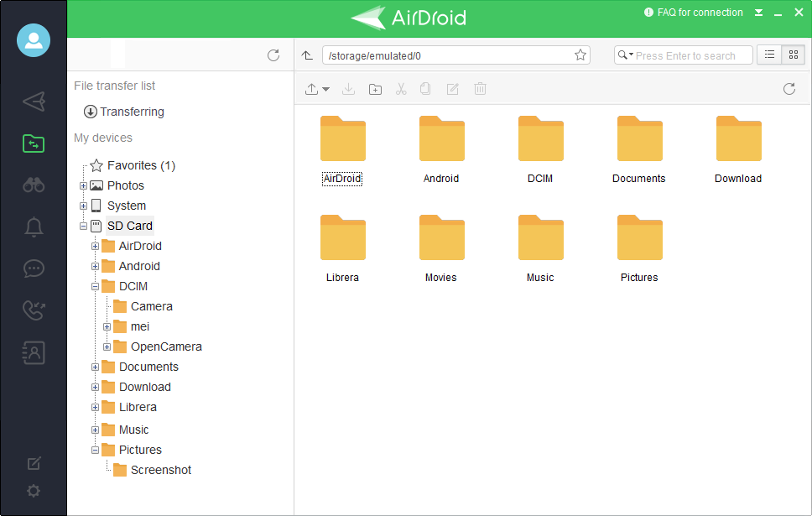Screen dimensions: 812x516
Task: Select Librera folder label in tree
Action: point(138,407)
